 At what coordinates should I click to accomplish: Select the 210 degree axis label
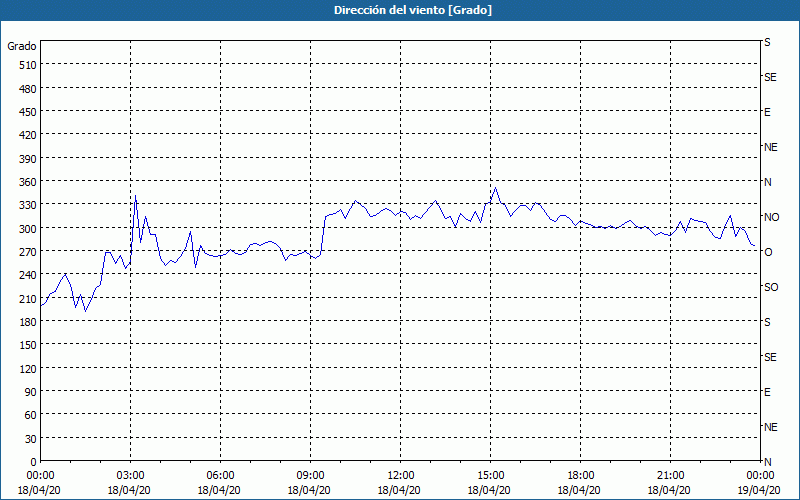pyautogui.click(x=28, y=299)
